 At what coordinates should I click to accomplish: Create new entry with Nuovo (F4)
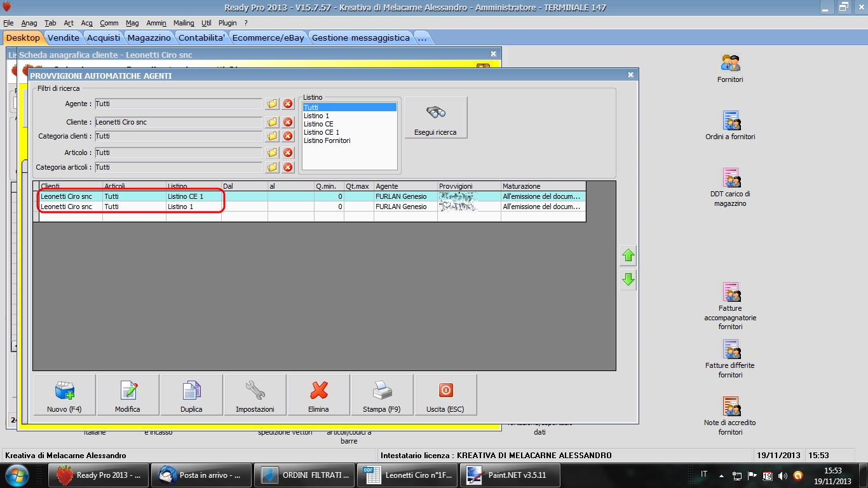pos(64,395)
